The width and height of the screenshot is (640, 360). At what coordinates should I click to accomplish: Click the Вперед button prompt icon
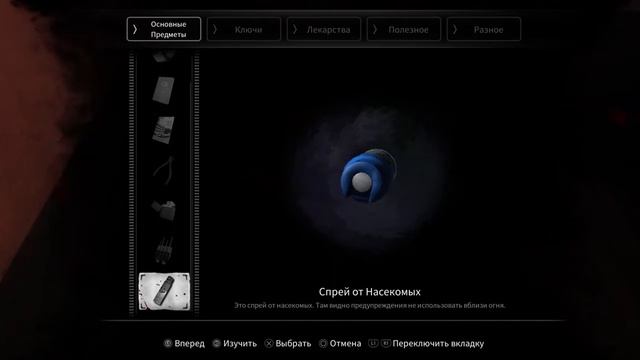tap(168, 344)
